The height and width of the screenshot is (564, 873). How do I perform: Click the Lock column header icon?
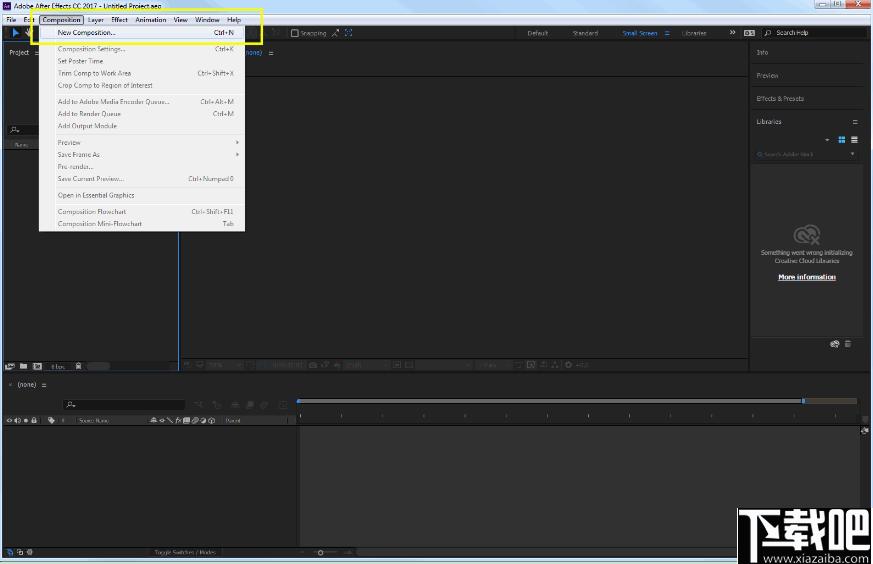point(34,420)
